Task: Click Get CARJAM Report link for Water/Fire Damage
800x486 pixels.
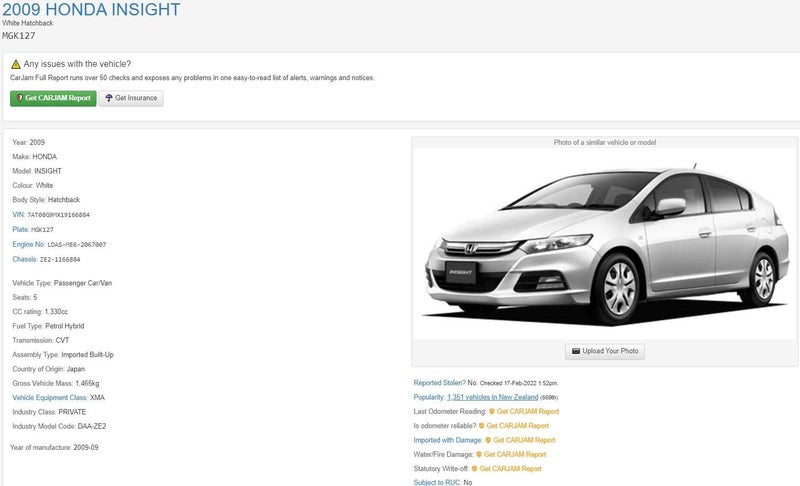Action: tap(515, 454)
